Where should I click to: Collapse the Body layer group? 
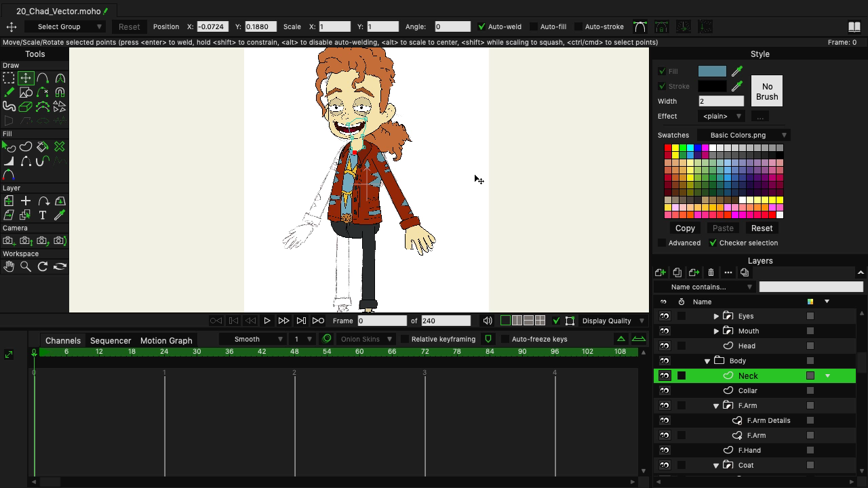tap(707, 361)
